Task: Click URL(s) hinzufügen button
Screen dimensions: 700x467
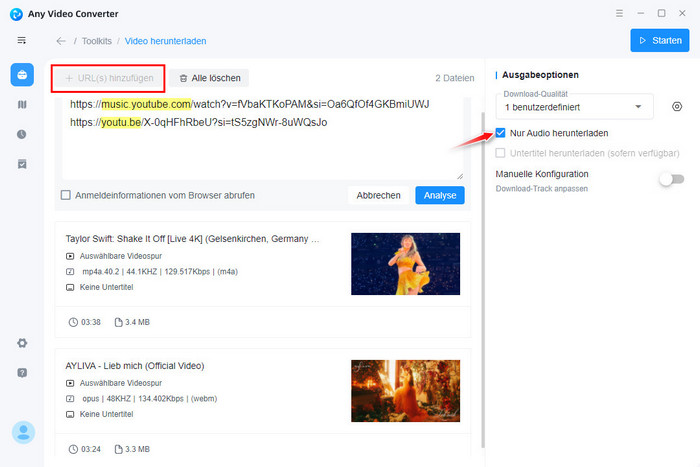Action: tap(108, 78)
